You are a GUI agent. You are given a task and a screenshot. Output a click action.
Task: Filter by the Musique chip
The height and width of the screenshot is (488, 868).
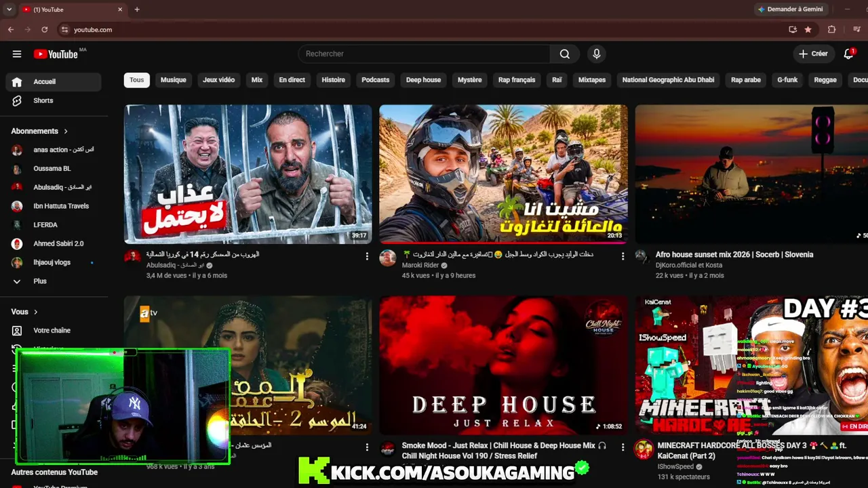pos(173,80)
